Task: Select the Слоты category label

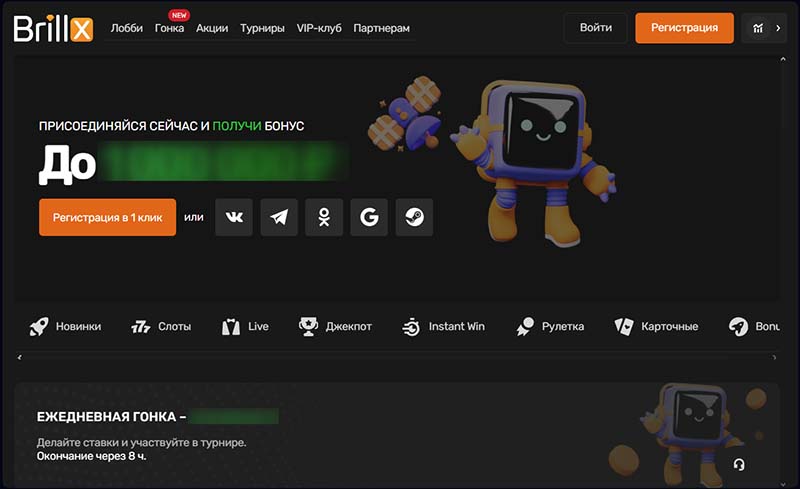Action: [x=174, y=326]
